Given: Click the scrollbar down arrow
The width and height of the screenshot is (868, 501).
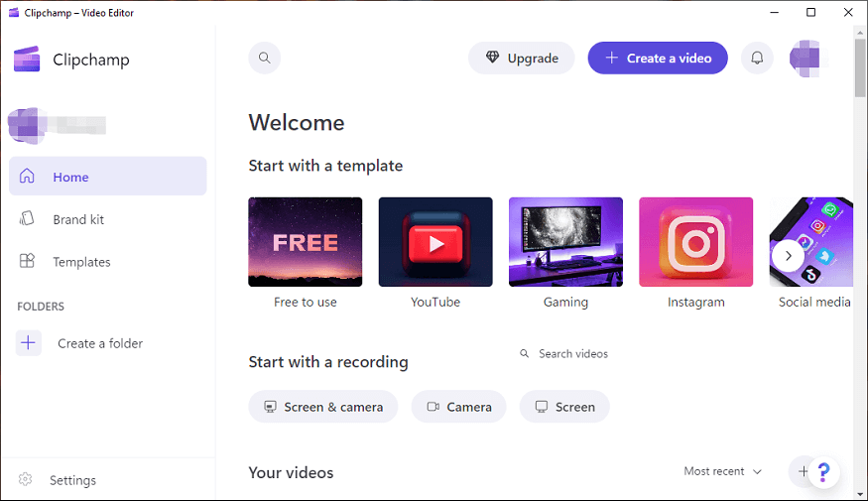Looking at the screenshot, I should [860, 494].
